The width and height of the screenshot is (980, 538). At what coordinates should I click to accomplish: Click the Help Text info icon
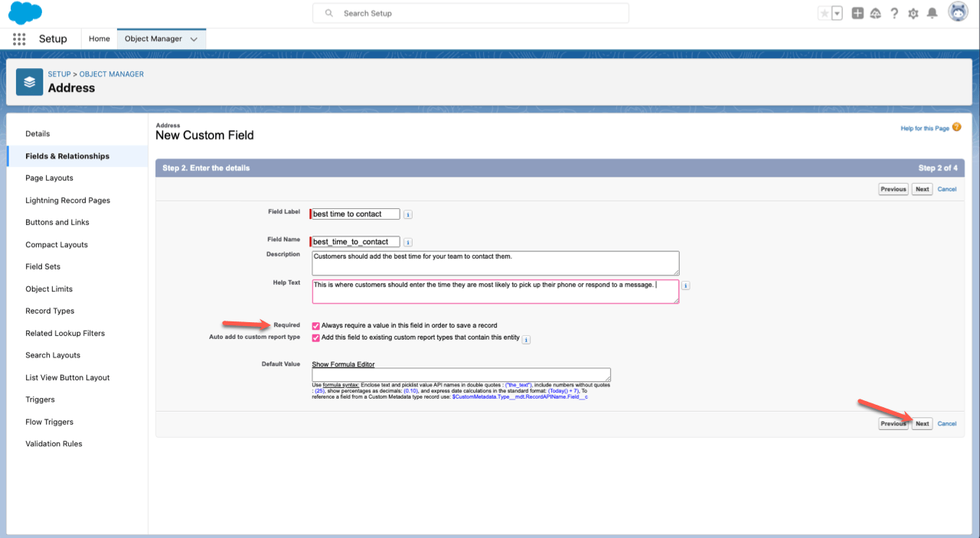685,285
